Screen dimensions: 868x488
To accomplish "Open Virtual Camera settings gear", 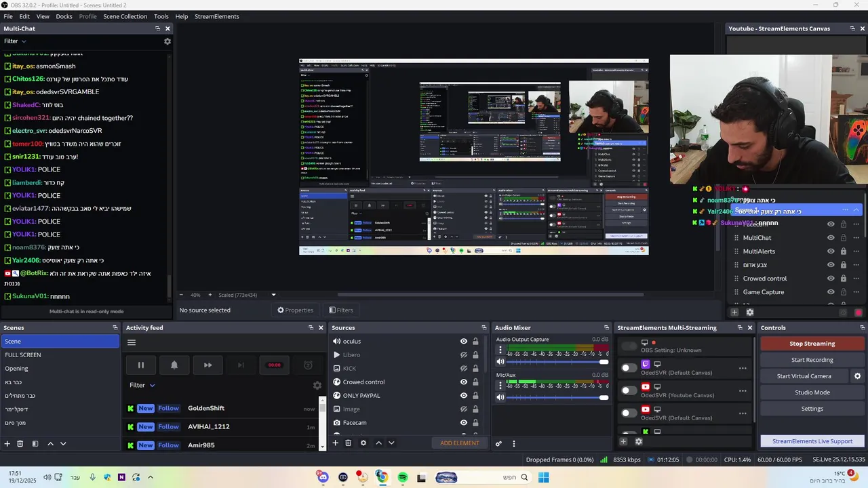I will pos(857,376).
